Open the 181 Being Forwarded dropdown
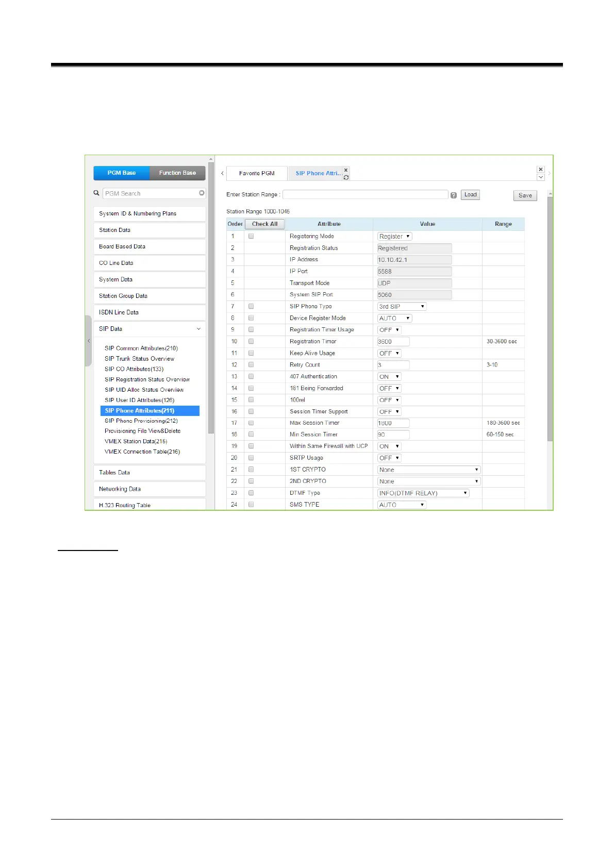 (389, 388)
